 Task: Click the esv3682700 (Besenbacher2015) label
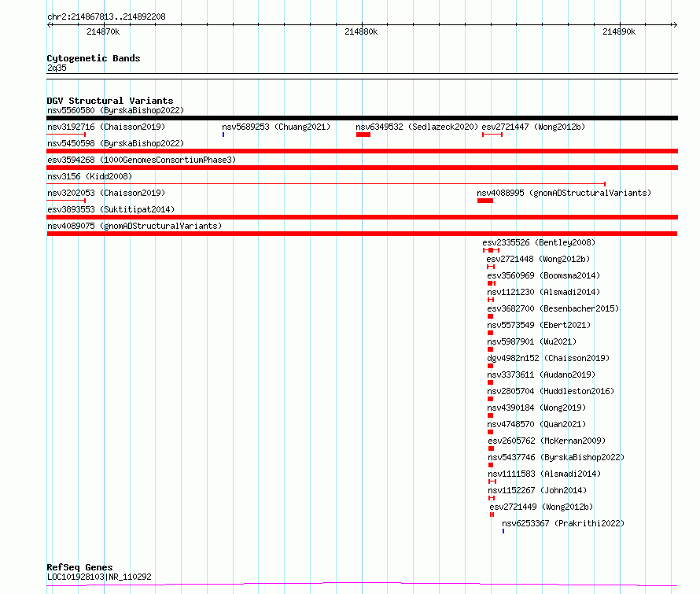pos(553,308)
